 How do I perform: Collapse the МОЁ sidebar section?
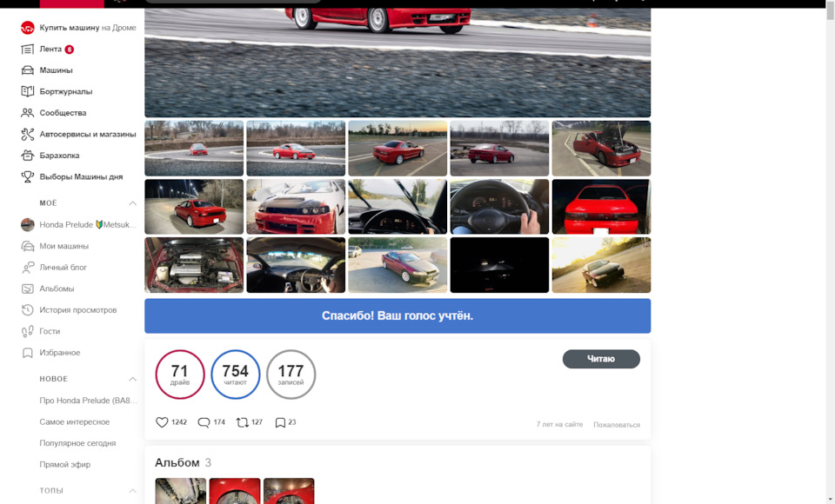(133, 203)
